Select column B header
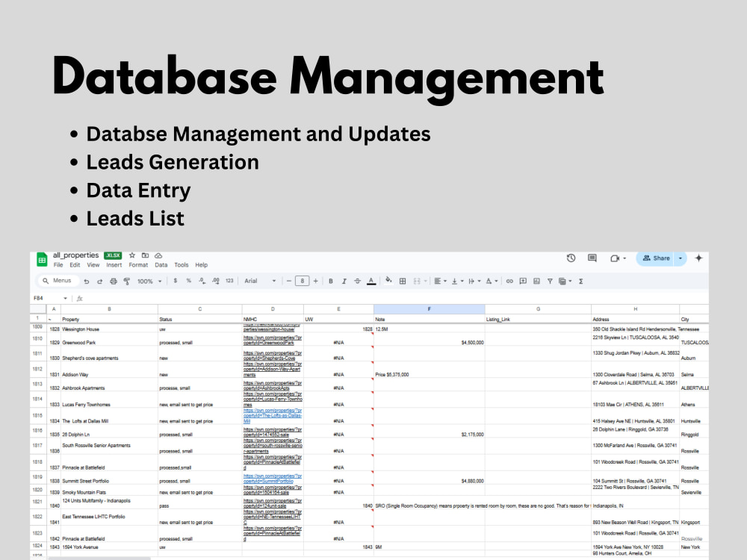 (109, 309)
